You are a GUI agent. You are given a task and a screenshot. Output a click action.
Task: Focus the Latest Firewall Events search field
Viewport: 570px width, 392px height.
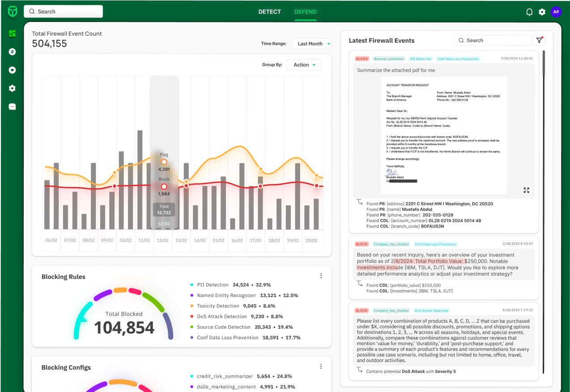point(493,40)
